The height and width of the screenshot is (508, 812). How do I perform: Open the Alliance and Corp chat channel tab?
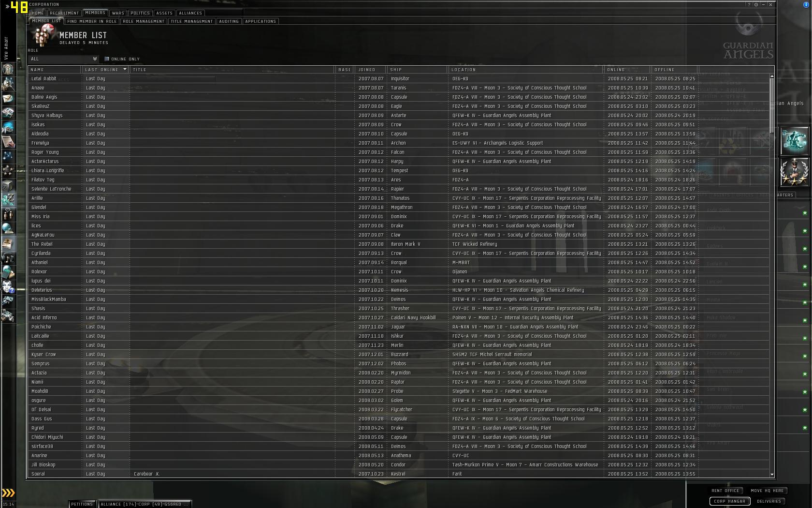click(x=144, y=504)
